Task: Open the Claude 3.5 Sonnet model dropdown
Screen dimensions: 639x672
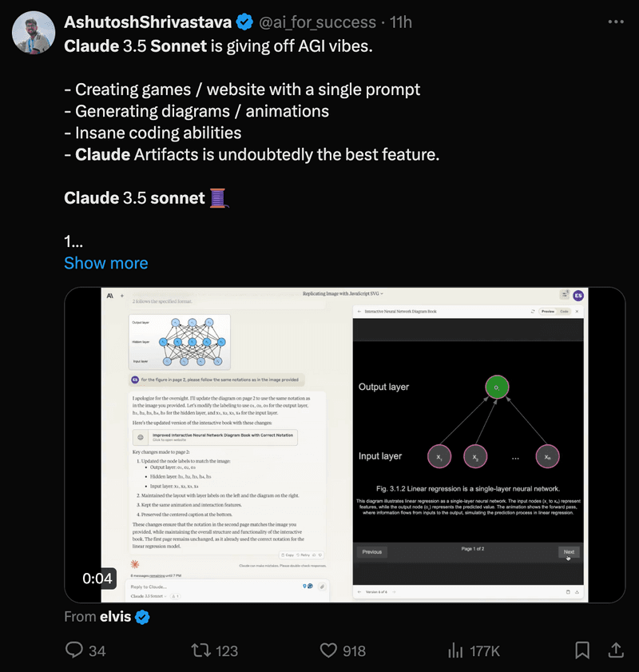Action: [x=149, y=595]
